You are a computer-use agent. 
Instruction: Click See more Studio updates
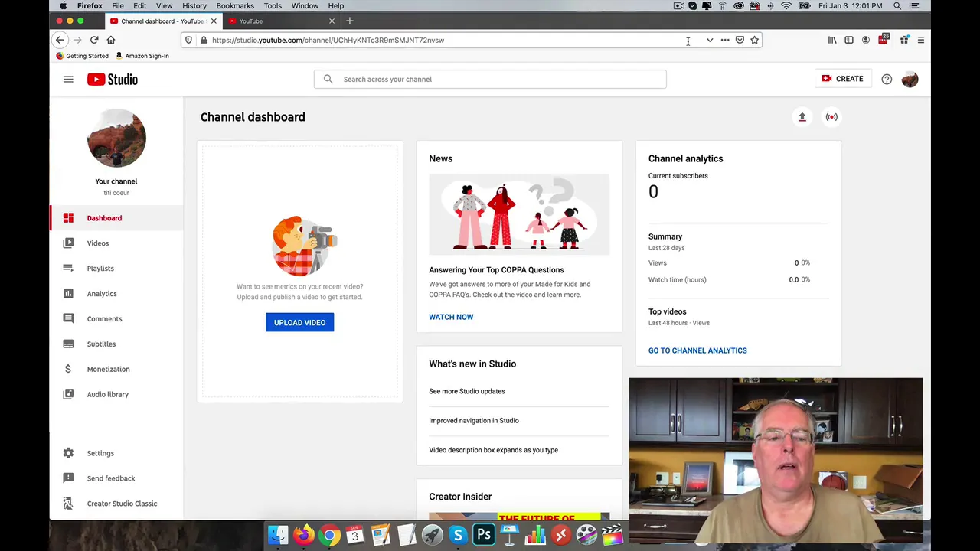467,391
